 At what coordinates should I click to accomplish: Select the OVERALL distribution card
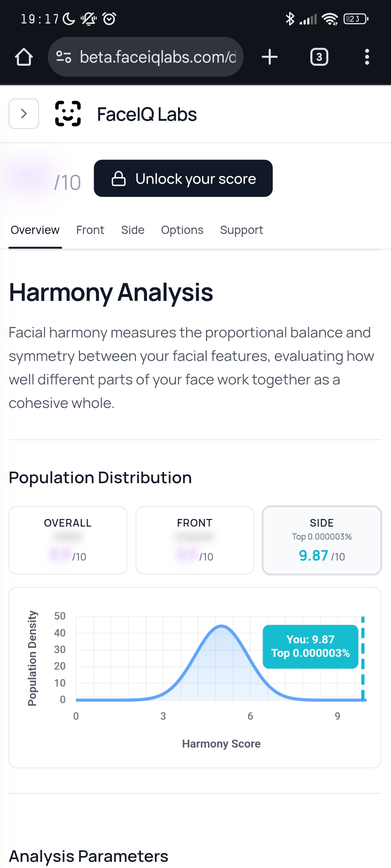(x=68, y=540)
